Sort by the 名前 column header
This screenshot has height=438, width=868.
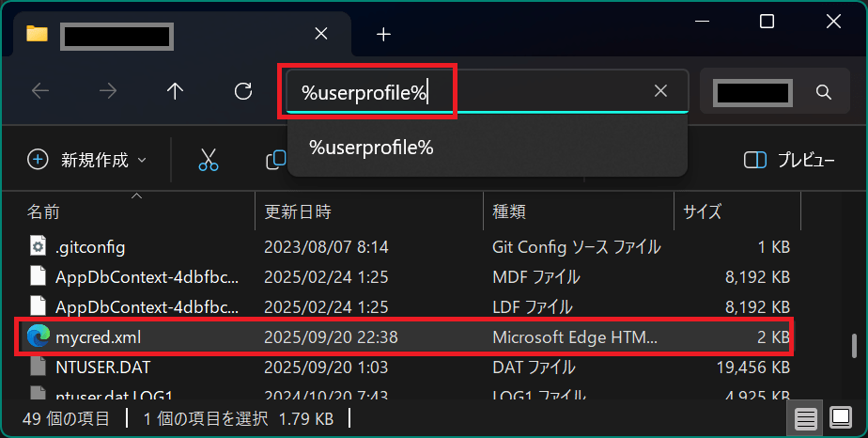click(x=43, y=211)
